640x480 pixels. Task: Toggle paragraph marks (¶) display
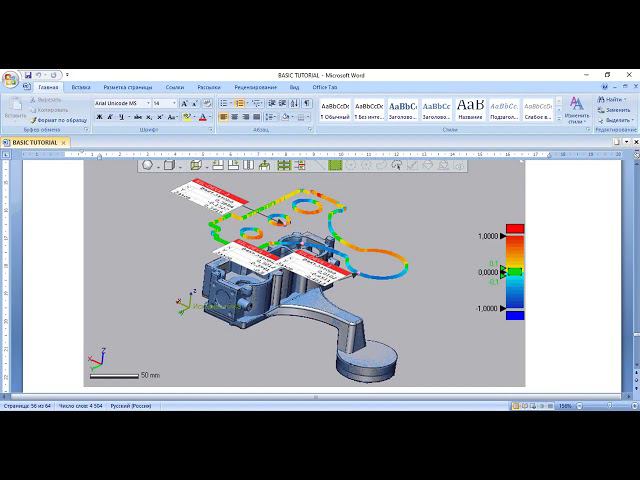pos(307,104)
